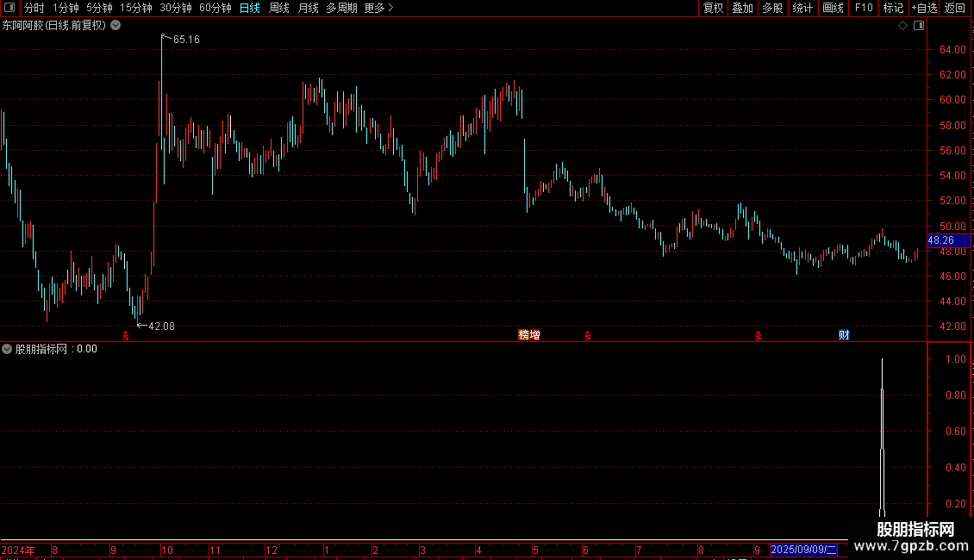Click the diamond icon above price chart
This screenshot has height=560, width=974.
pos(902,26)
